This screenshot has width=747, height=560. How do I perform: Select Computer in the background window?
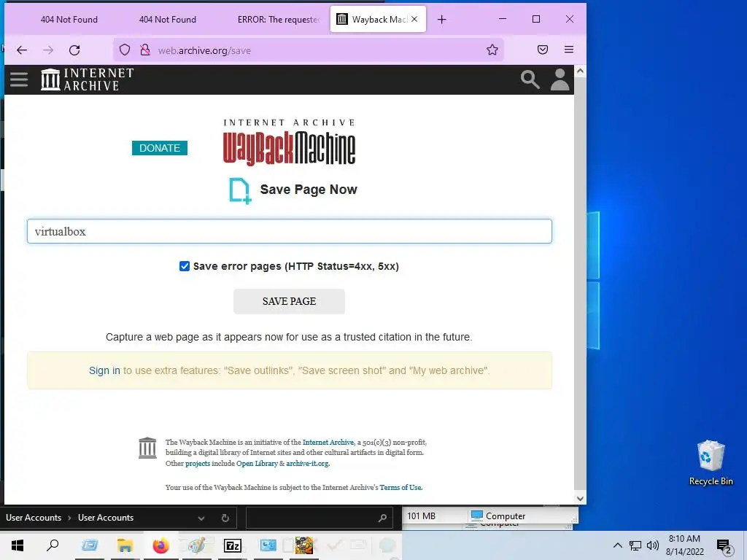(x=498, y=516)
